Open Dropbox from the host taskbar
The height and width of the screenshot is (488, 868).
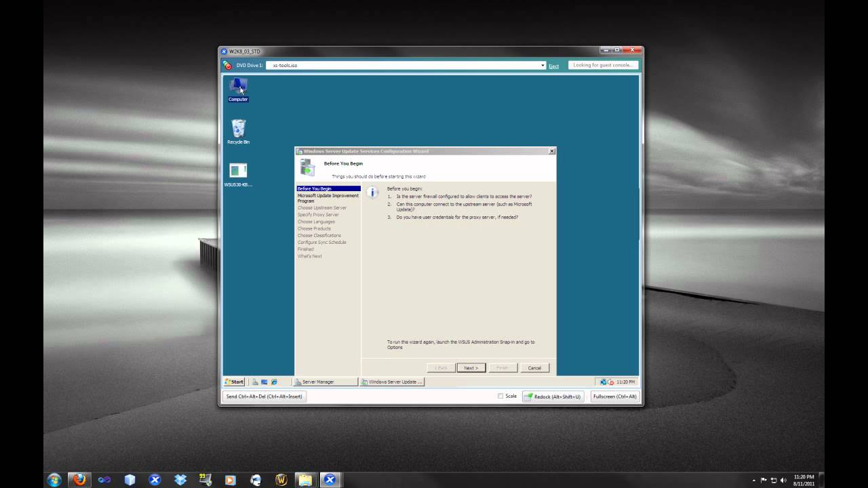pos(180,480)
